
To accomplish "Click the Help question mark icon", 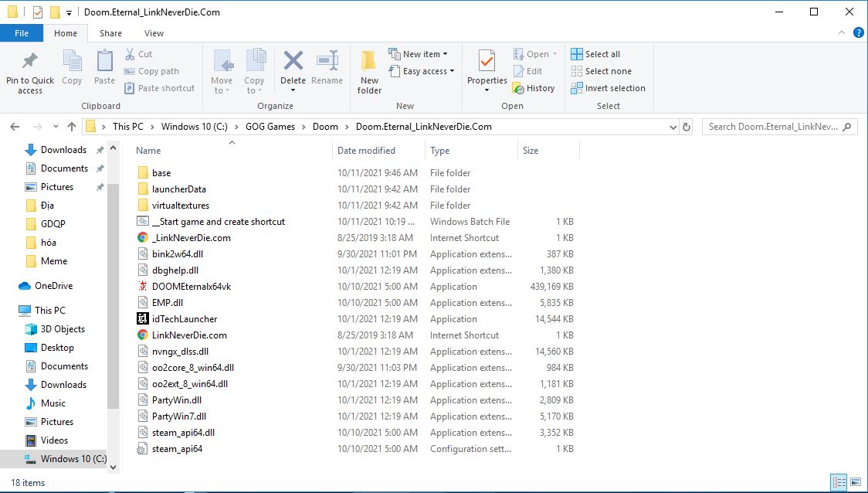I will click(x=858, y=32).
